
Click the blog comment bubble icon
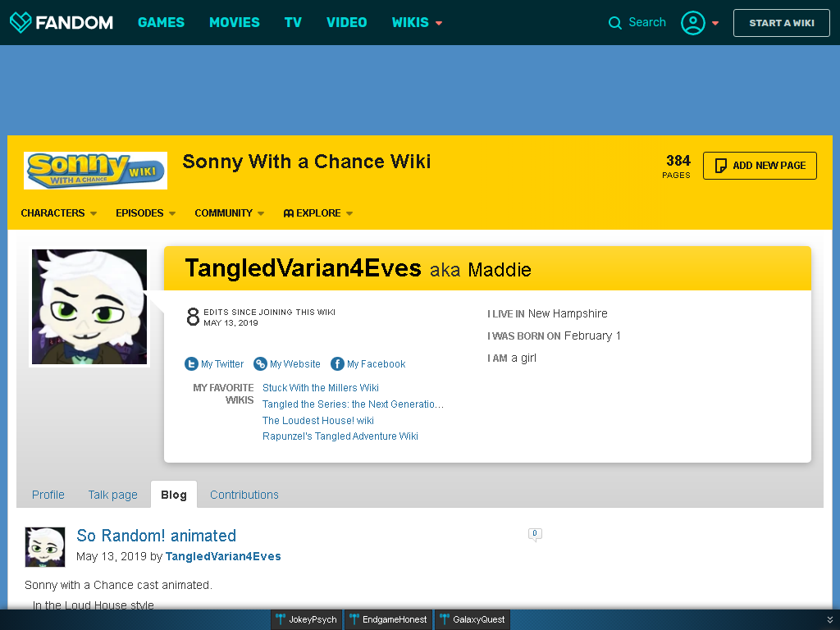535,534
